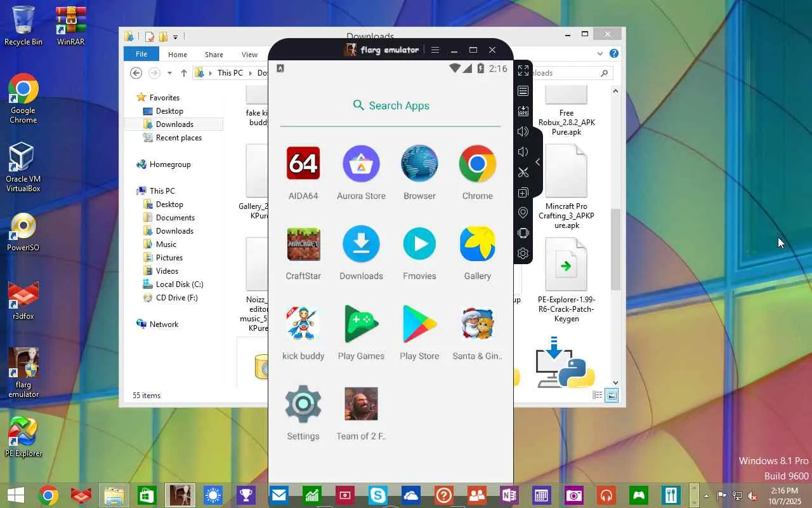Viewport: 812px width, 508px height.
Task: Click the Windows Start button
Action: coord(15,495)
